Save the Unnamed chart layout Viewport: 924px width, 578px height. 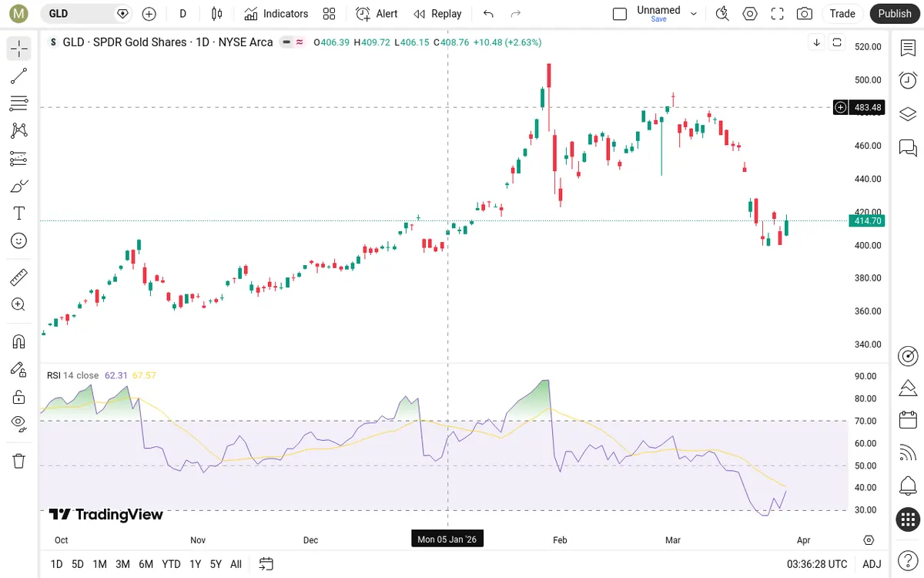coord(658,19)
